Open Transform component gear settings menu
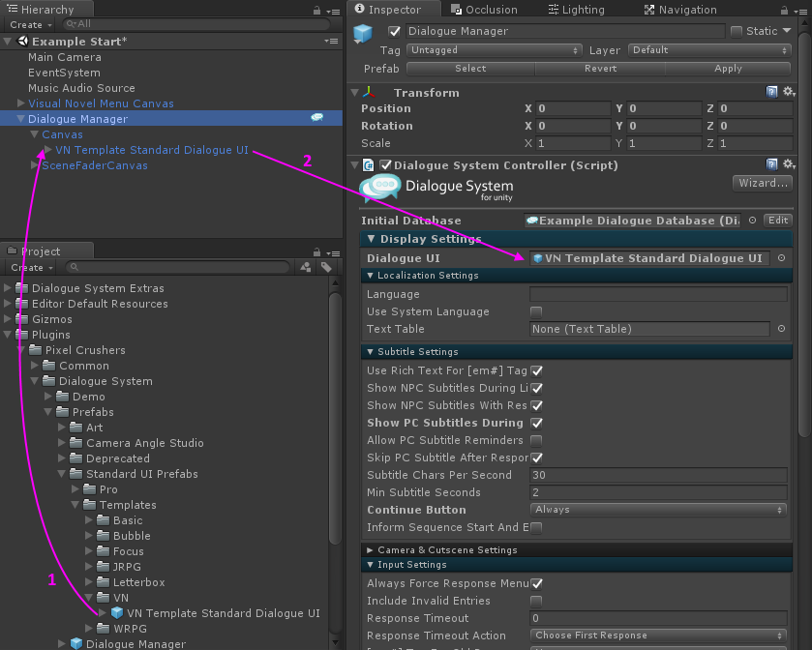Viewport: 812px width, 650px height. tap(789, 92)
